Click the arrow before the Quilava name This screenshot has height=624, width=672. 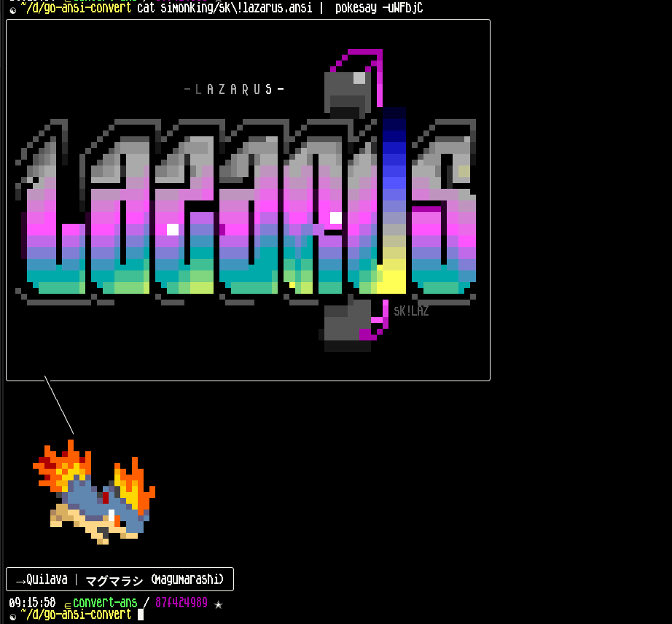click(20, 580)
